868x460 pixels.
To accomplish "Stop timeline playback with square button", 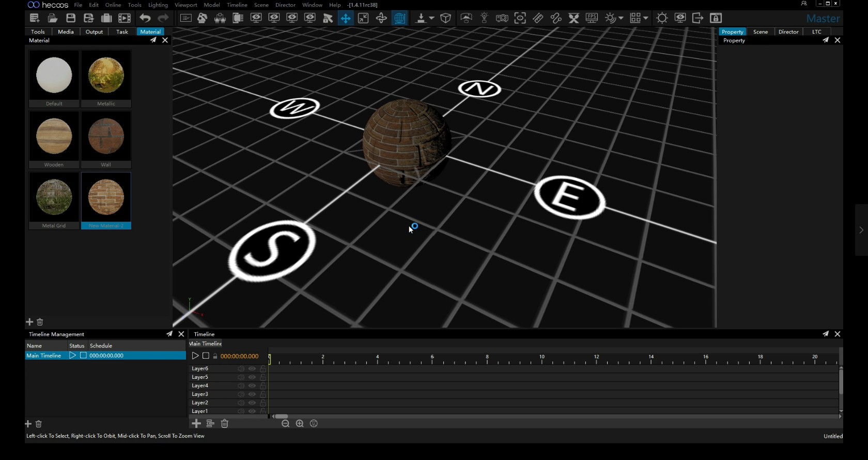I will (x=206, y=356).
